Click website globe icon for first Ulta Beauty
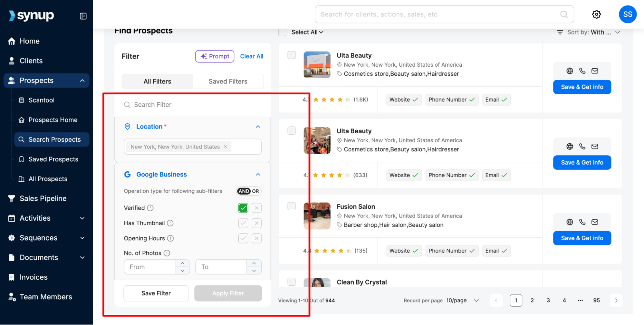644x325 pixels. 570,71
